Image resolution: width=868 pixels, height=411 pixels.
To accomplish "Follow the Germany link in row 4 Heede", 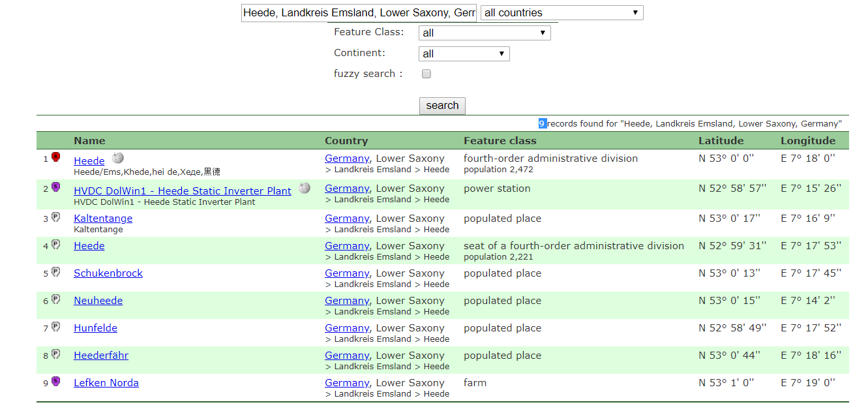I will pyautogui.click(x=347, y=246).
